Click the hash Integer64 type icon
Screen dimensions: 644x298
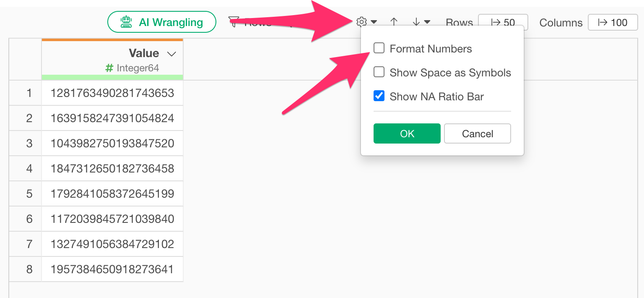(109, 68)
